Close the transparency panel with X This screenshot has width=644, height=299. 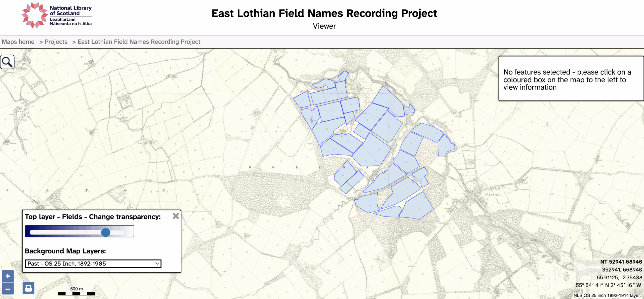coord(176,216)
